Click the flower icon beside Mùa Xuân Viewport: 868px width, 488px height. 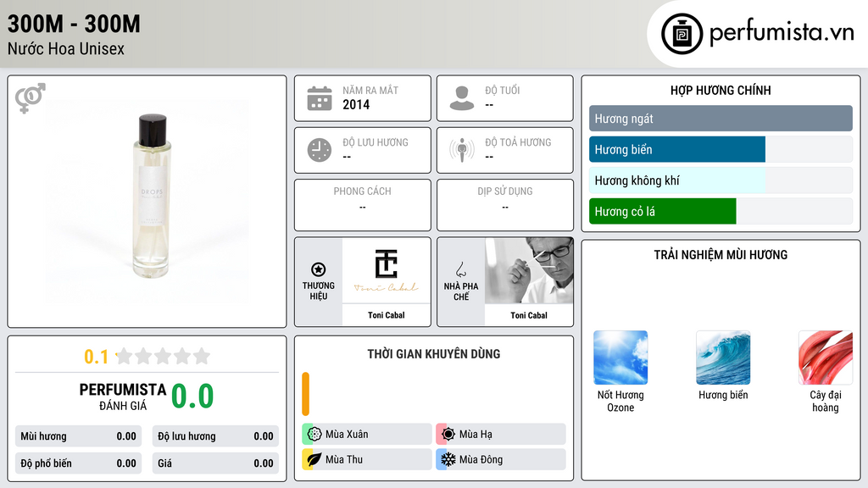pos(314,435)
